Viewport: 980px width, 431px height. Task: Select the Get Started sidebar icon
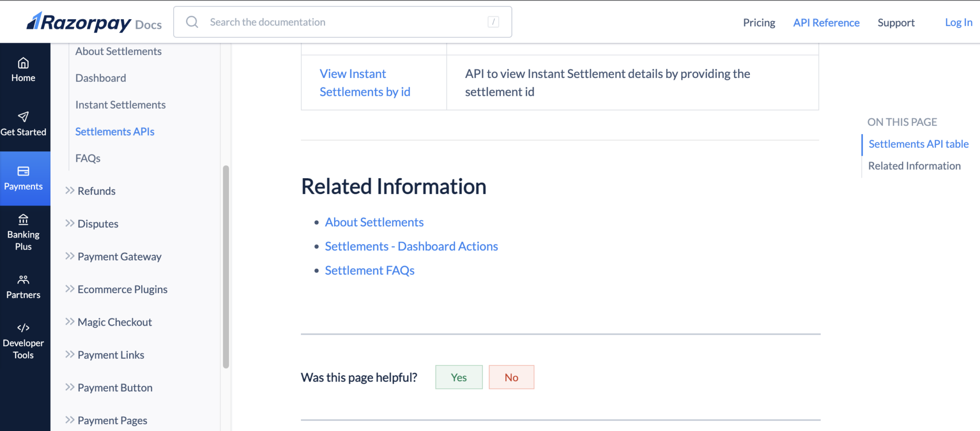[x=23, y=124]
